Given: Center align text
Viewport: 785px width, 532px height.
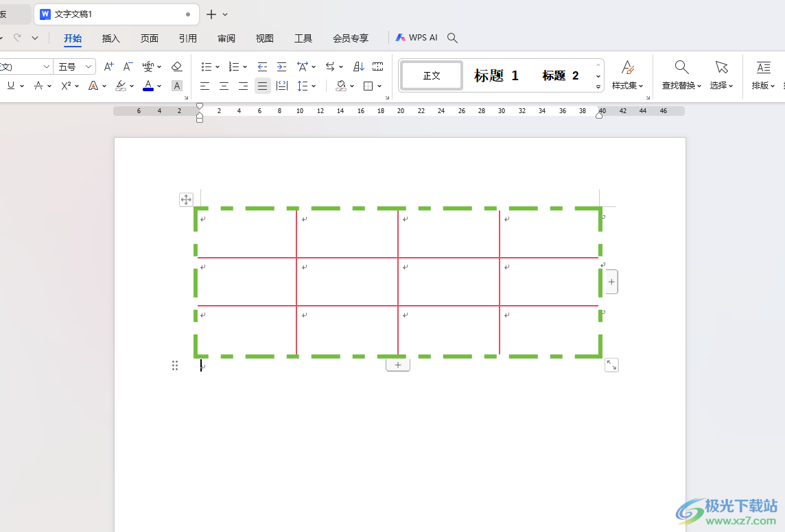Looking at the screenshot, I should (x=224, y=86).
